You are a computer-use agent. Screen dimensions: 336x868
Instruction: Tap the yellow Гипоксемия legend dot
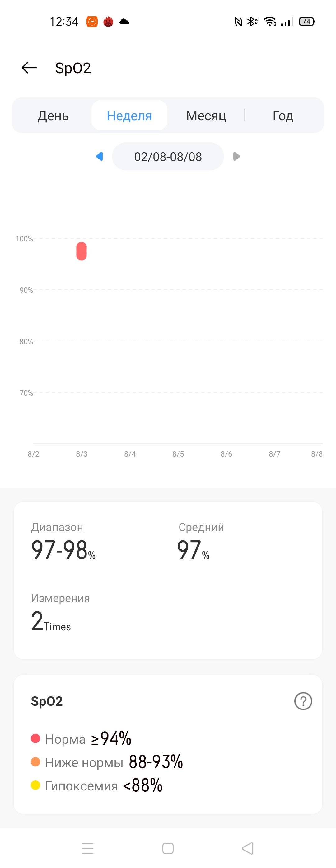coord(35,785)
